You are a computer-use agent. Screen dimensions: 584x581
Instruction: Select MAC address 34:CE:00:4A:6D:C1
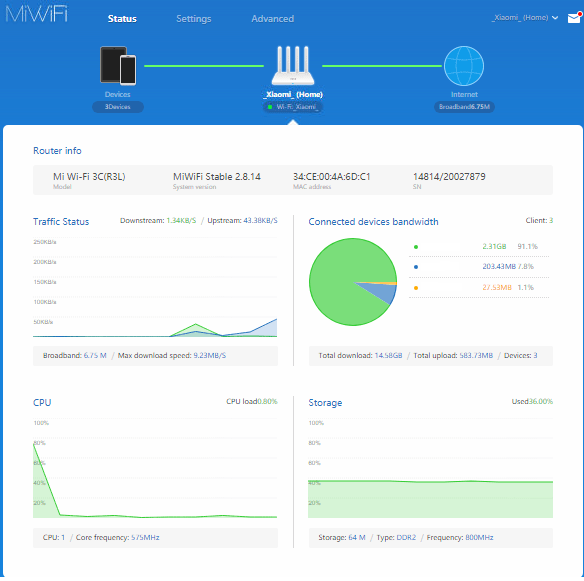coord(331,177)
